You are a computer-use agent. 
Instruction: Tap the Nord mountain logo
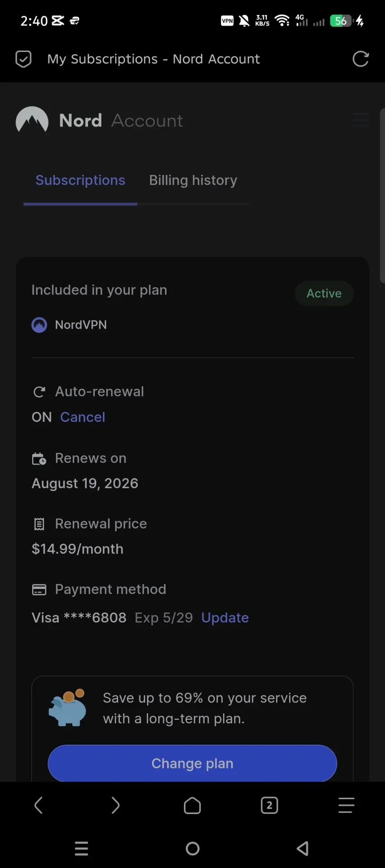click(32, 120)
